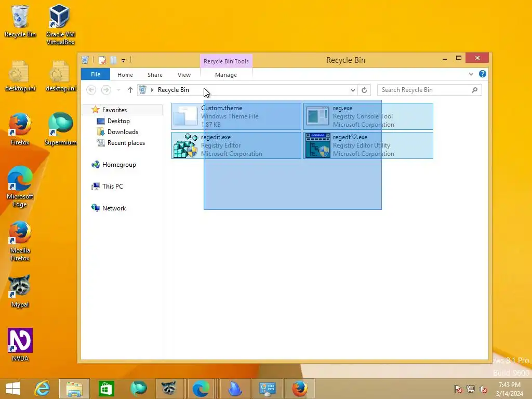The image size is (532, 399).
Task: Select the Supermium desktop shortcut
Action: coord(60,129)
